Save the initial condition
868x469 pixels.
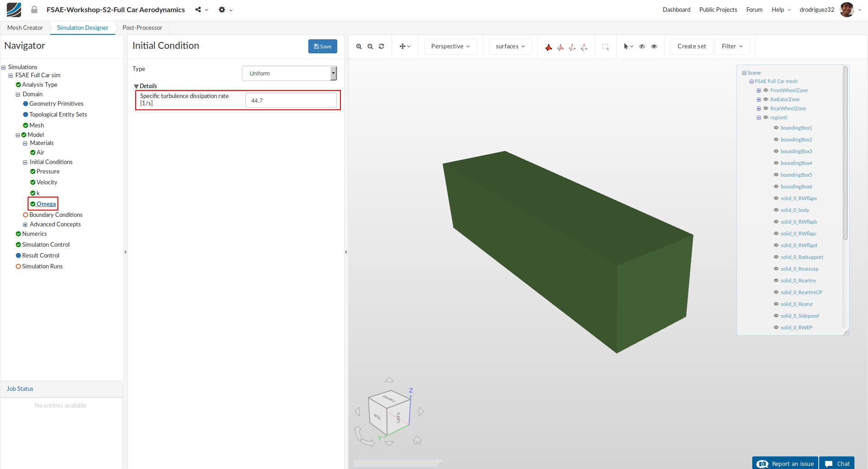coord(322,47)
